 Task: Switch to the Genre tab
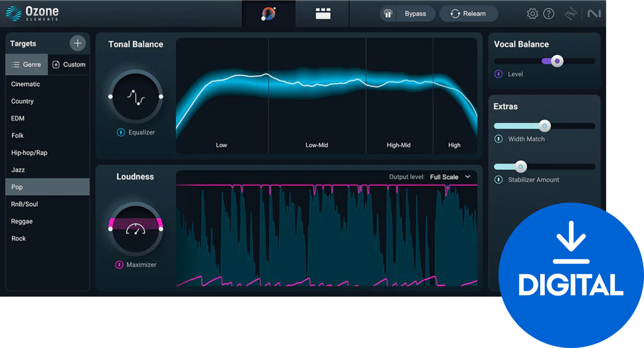[26, 64]
